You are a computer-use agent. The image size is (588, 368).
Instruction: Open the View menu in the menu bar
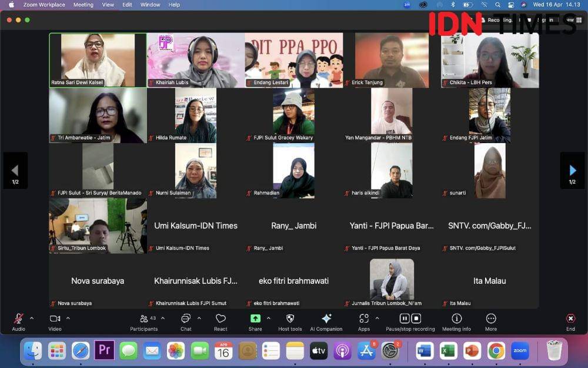(x=108, y=5)
